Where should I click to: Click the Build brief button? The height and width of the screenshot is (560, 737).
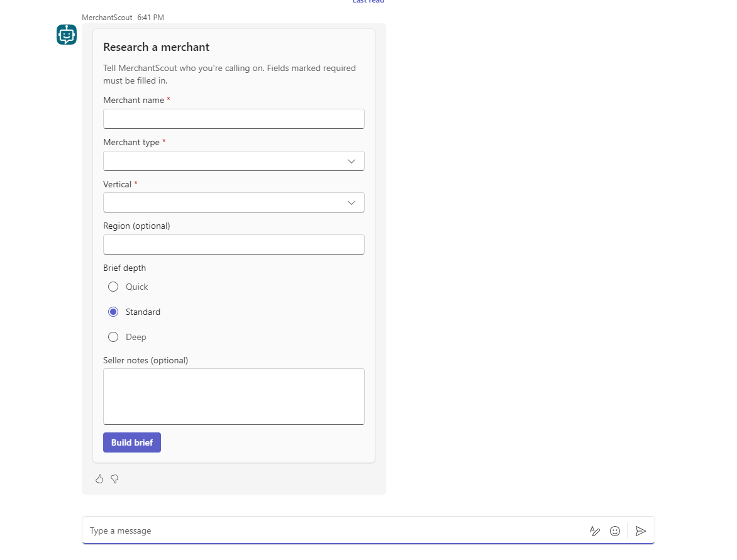click(x=132, y=442)
